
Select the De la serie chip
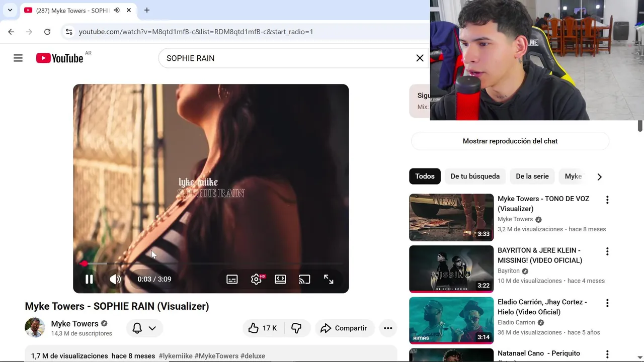(532, 176)
